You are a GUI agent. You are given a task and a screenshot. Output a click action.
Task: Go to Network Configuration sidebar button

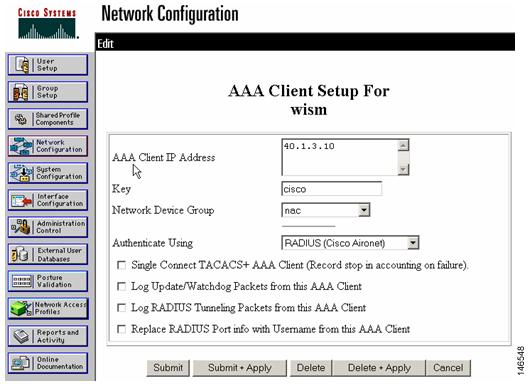pyautogui.click(x=48, y=146)
